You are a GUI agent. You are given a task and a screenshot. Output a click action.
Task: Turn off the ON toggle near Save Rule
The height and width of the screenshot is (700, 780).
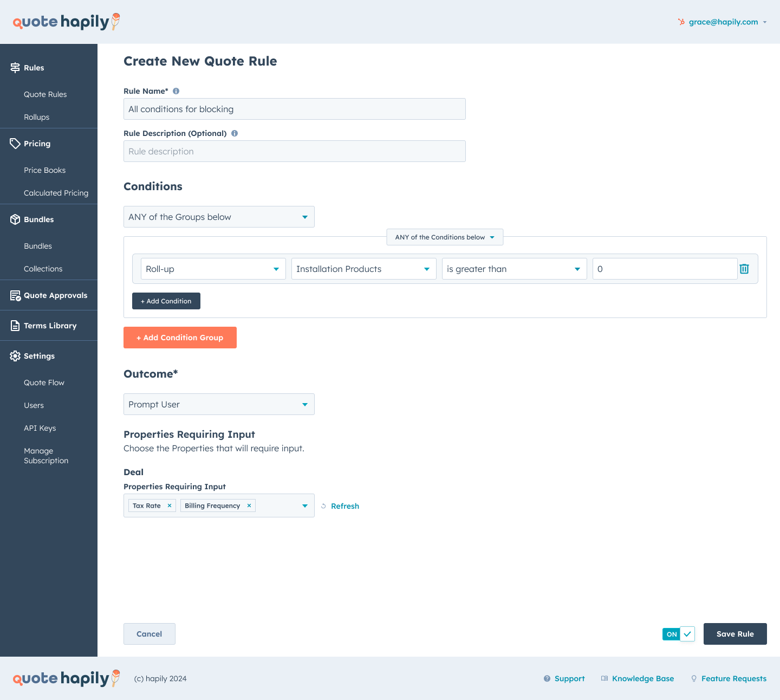pyautogui.click(x=679, y=634)
